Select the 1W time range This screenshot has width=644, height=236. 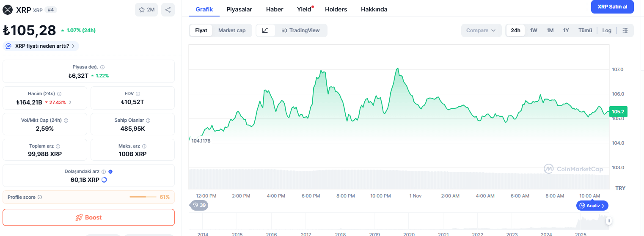[x=534, y=30]
